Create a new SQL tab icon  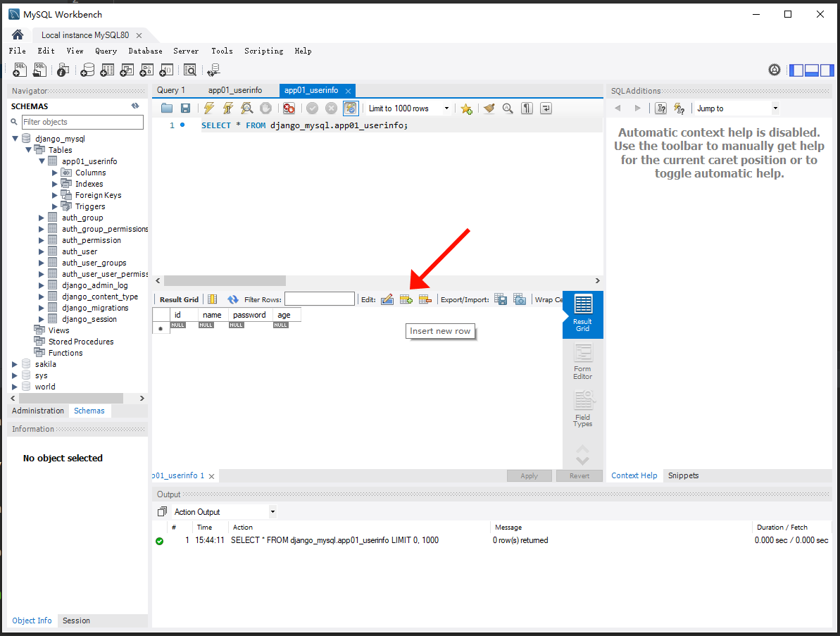(x=19, y=70)
